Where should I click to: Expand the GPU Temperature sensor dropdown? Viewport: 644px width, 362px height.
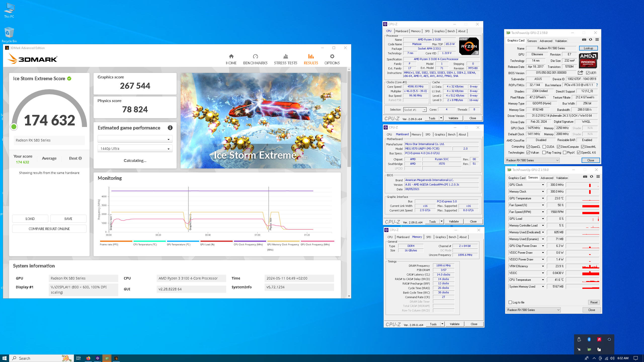pos(543,198)
